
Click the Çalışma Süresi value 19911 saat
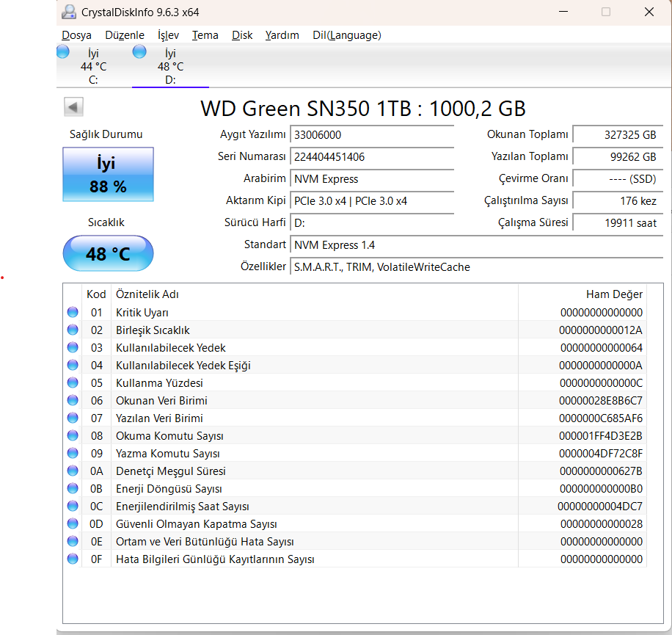coord(618,223)
